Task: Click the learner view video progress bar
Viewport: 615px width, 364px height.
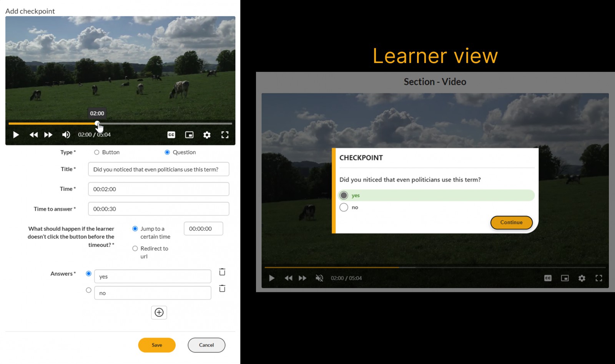Action: click(435, 267)
